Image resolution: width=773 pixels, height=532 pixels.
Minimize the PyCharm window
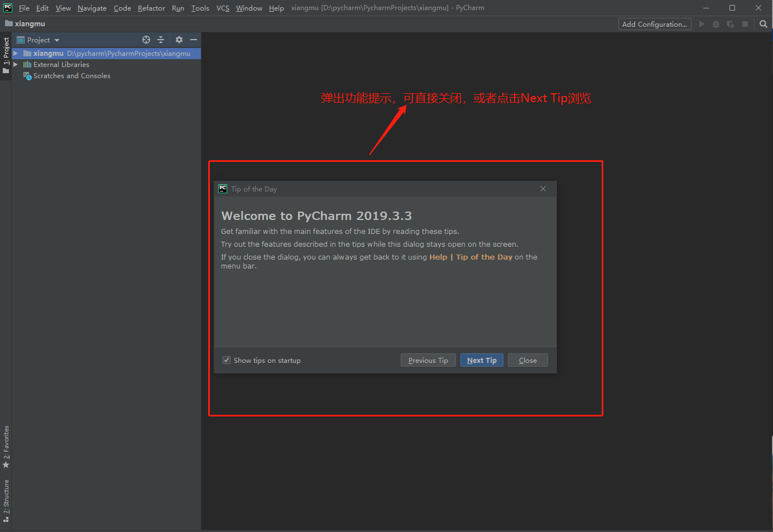click(x=706, y=8)
